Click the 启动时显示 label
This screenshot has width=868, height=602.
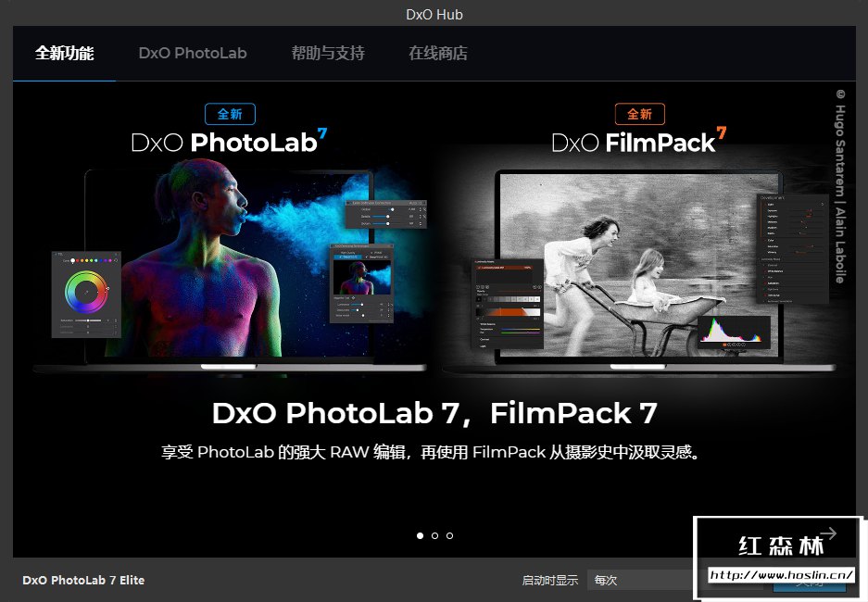point(549,580)
